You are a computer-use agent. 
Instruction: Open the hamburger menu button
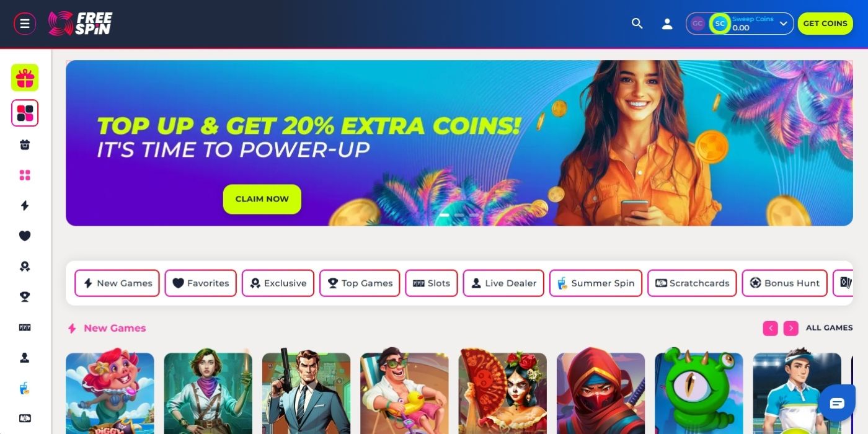click(x=25, y=24)
